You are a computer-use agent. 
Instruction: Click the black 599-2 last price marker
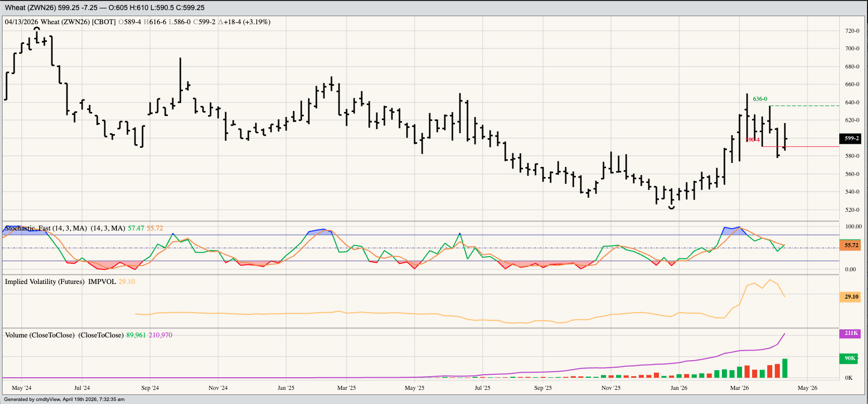point(851,138)
